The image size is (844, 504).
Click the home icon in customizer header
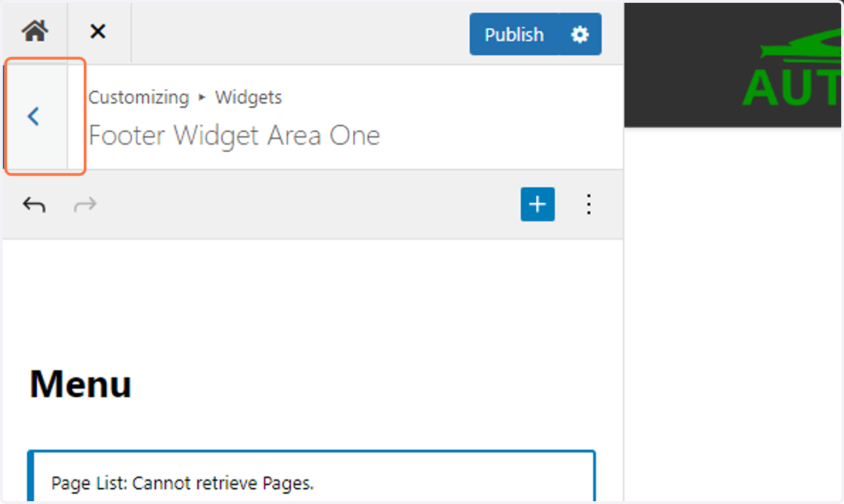click(x=34, y=32)
